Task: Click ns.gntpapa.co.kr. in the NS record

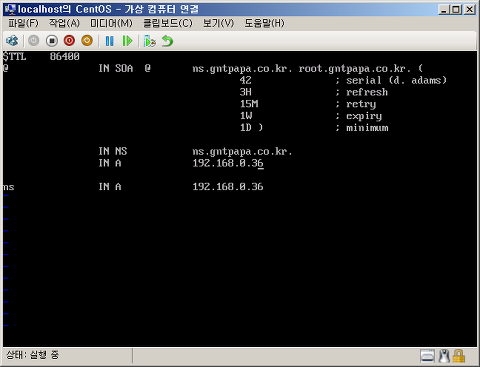Action: (x=242, y=152)
